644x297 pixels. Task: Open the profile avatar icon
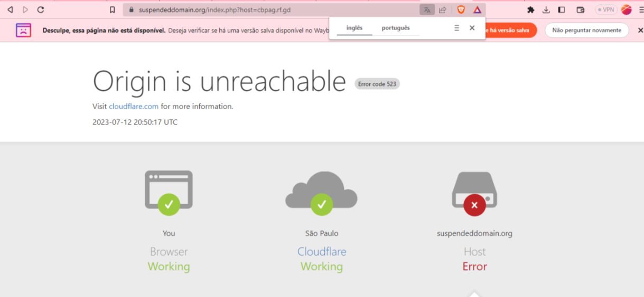point(627,9)
